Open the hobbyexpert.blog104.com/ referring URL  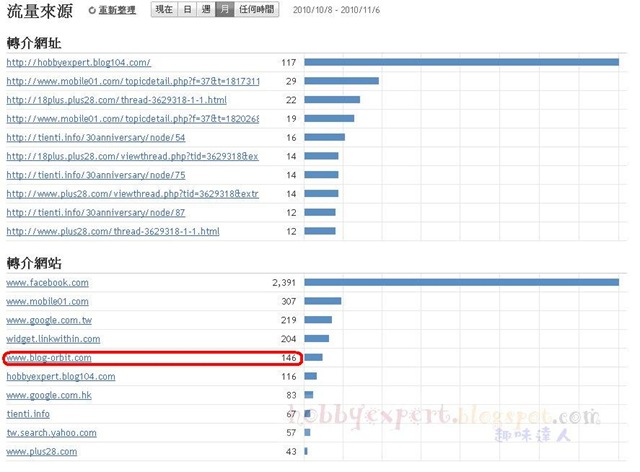[78, 62]
